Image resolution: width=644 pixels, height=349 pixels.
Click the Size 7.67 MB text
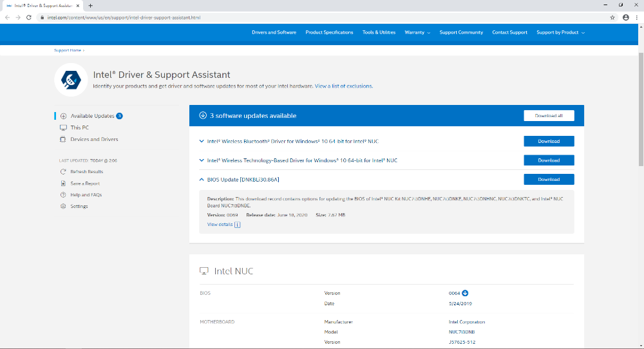[330, 214]
